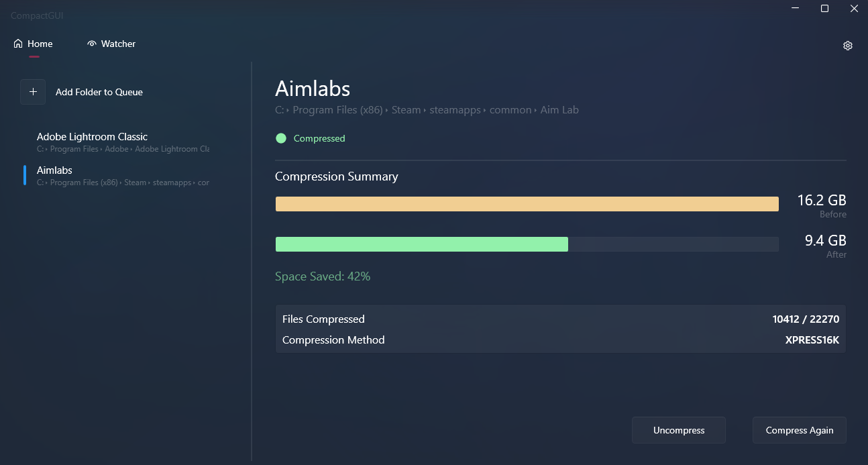Maximize the CompactGUI window
868x465 pixels.
click(825, 8)
